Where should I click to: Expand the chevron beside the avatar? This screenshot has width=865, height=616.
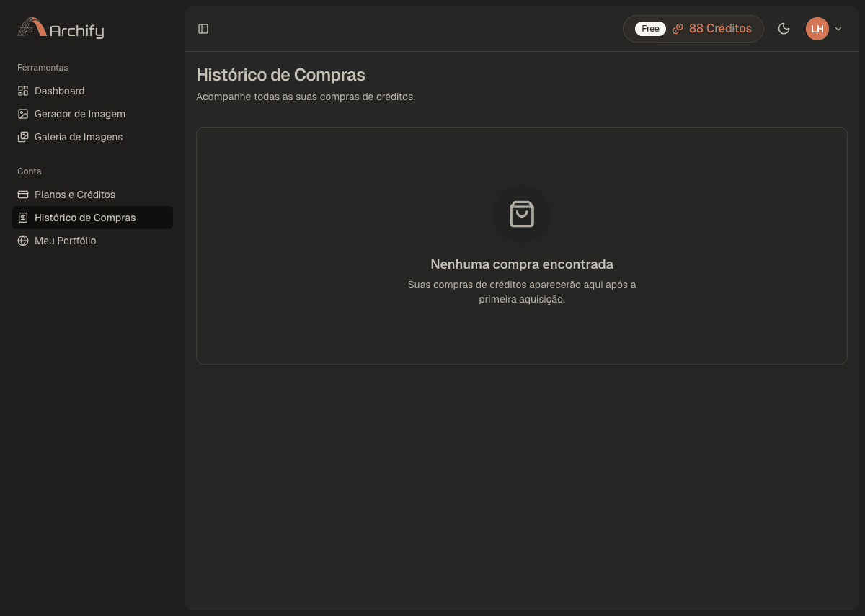click(838, 29)
